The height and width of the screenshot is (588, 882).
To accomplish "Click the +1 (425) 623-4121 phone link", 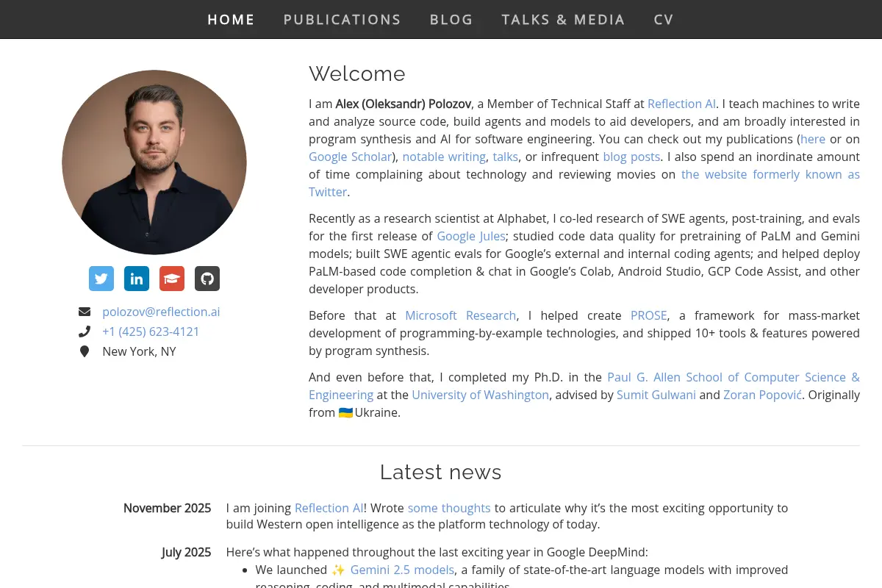I will pos(151,331).
